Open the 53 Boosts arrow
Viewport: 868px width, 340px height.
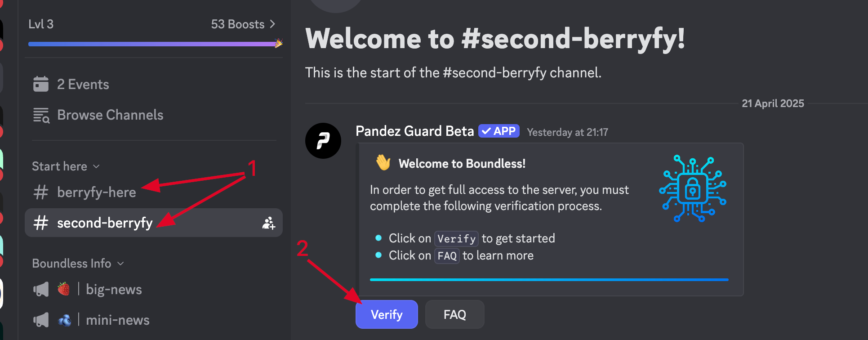(272, 24)
